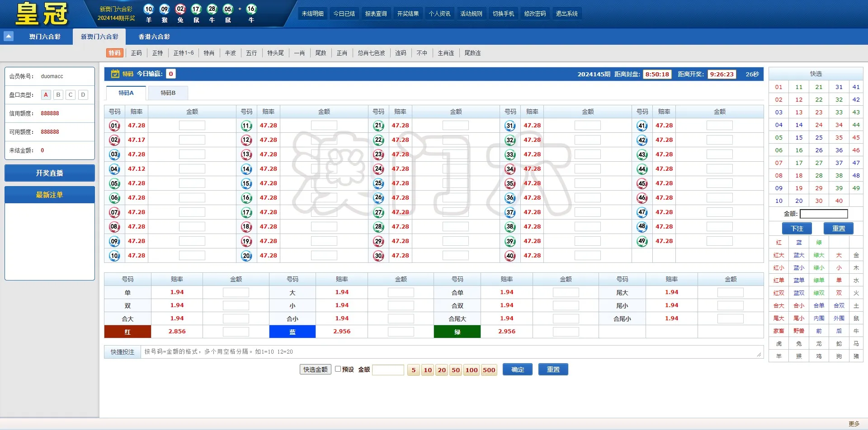Collapse the top panel with the arrow icon
The height and width of the screenshot is (430, 868).
pyautogui.click(x=9, y=36)
